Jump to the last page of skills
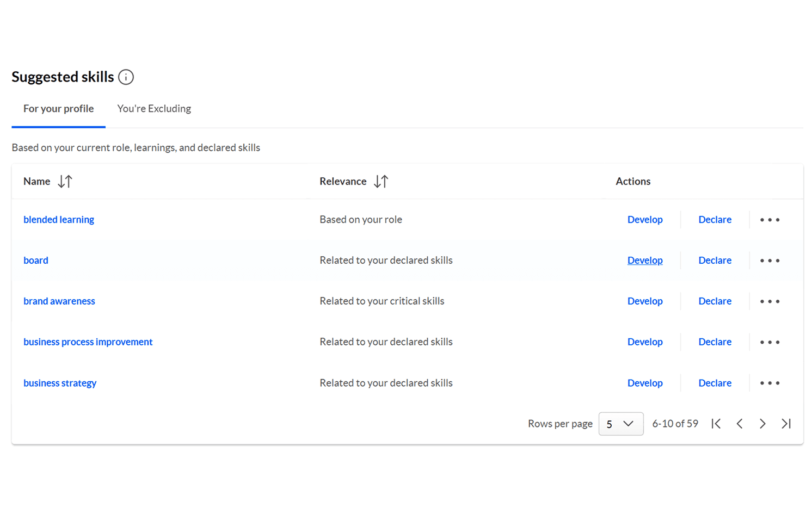This screenshot has width=812, height=508. pos(786,424)
